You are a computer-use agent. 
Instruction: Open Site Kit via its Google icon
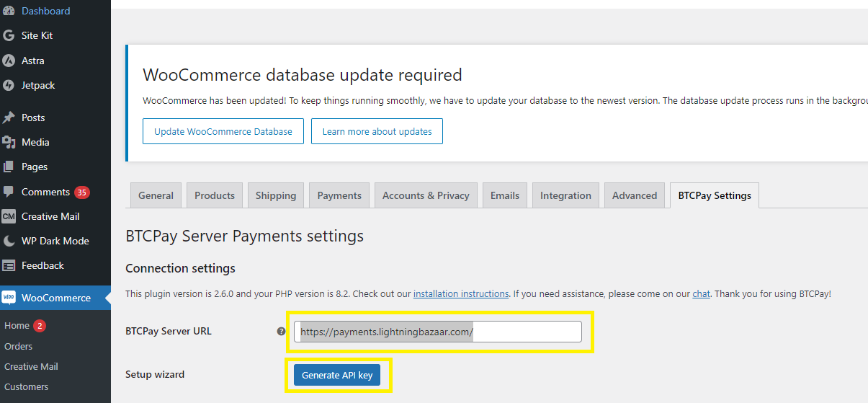click(9, 35)
